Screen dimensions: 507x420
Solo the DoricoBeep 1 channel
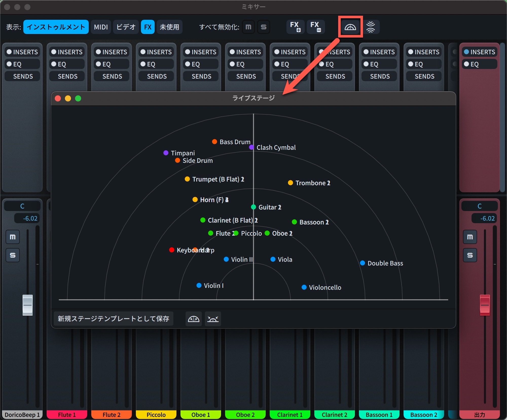[x=13, y=255]
